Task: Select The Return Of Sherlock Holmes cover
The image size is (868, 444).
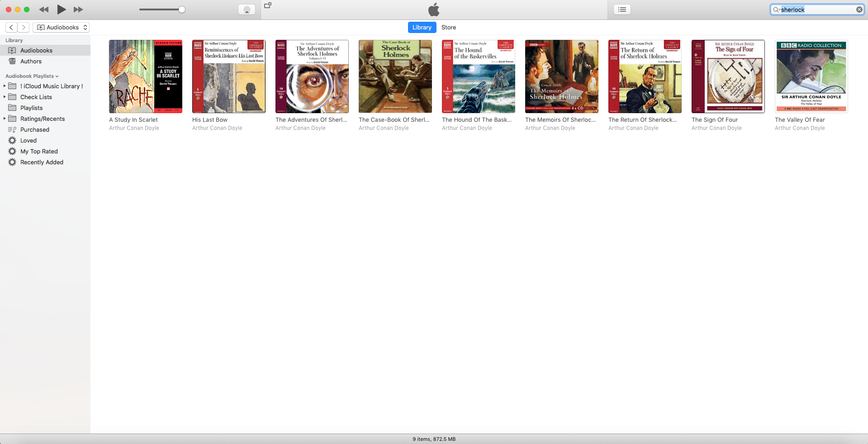Action: click(x=645, y=76)
